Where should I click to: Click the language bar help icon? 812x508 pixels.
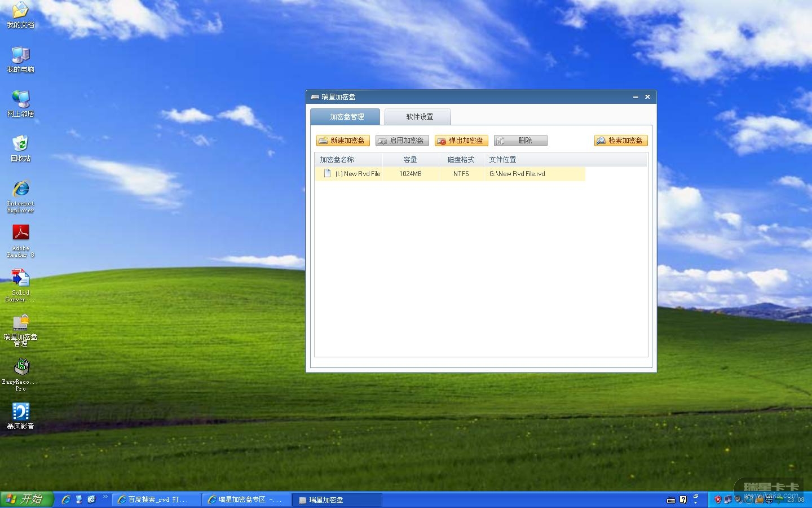[683, 500]
